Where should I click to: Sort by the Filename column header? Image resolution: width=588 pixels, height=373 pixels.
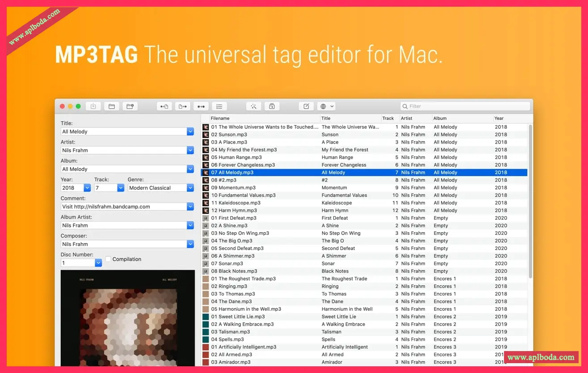[x=265, y=119]
